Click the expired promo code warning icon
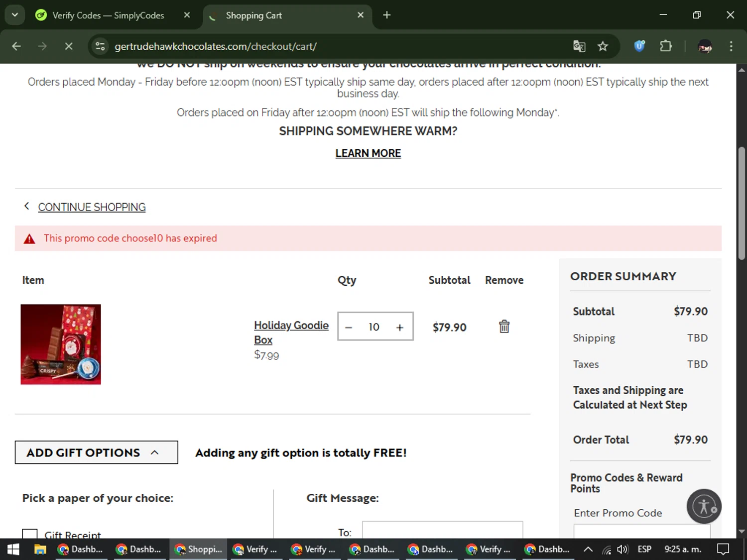The image size is (747, 560). [29, 238]
